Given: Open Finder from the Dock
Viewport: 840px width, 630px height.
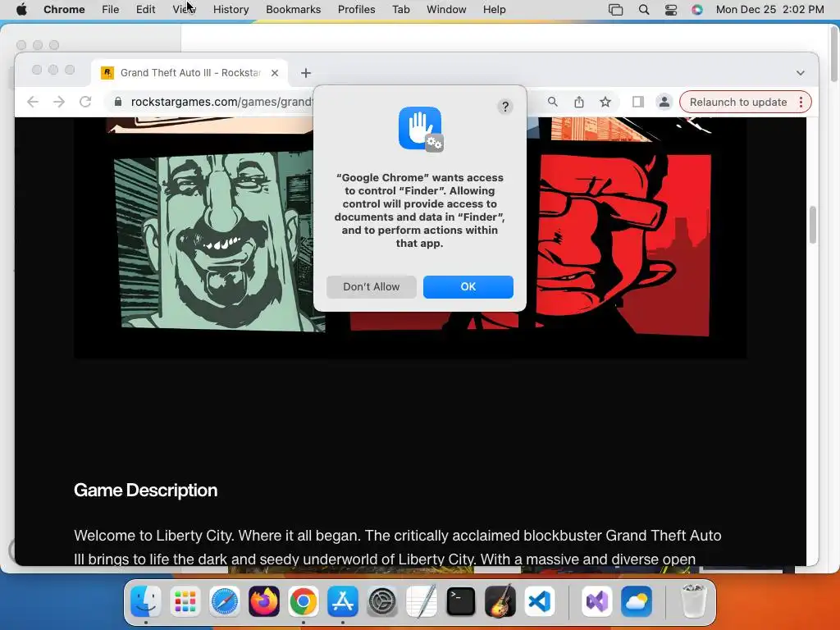Looking at the screenshot, I should coord(146,601).
